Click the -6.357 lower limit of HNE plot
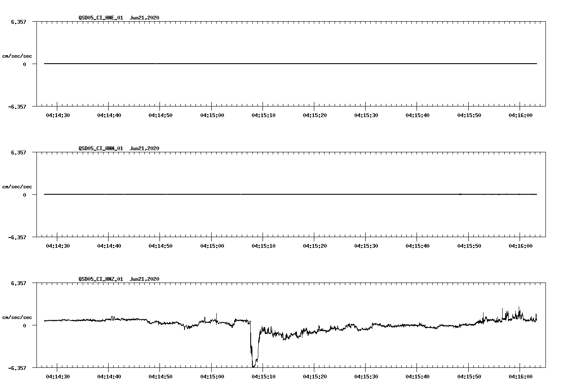The width and height of the screenshot is (576, 392). (17, 107)
